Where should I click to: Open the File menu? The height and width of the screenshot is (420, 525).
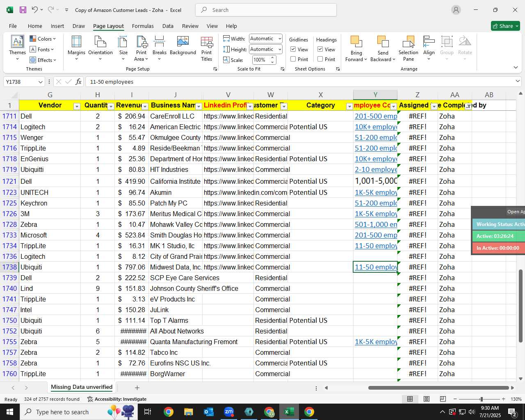point(13,26)
